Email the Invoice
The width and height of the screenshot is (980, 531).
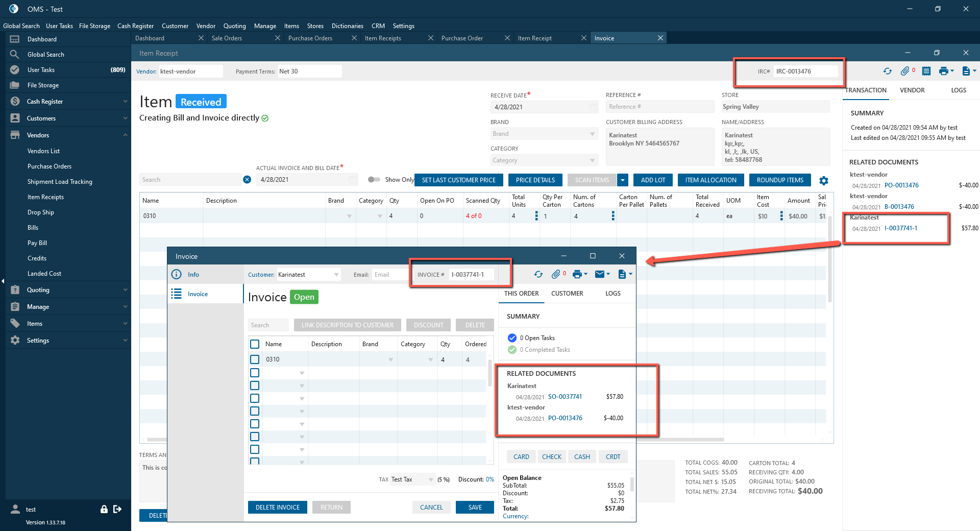pos(600,275)
